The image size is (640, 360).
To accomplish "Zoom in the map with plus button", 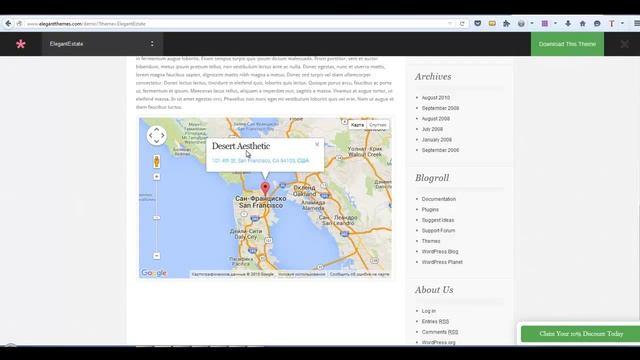I will [156, 177].
